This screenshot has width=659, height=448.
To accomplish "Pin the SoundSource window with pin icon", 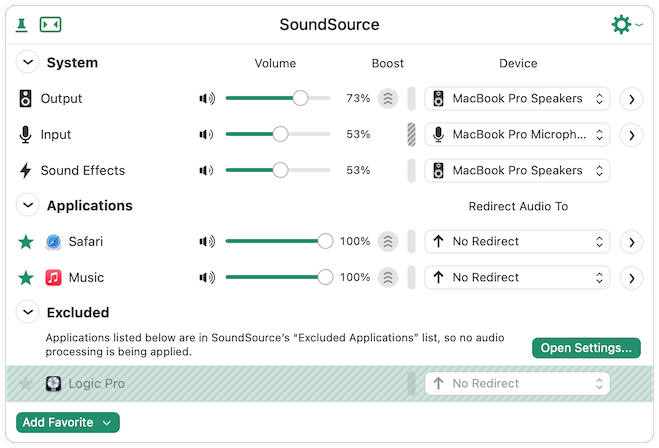I will pos(21,25).
